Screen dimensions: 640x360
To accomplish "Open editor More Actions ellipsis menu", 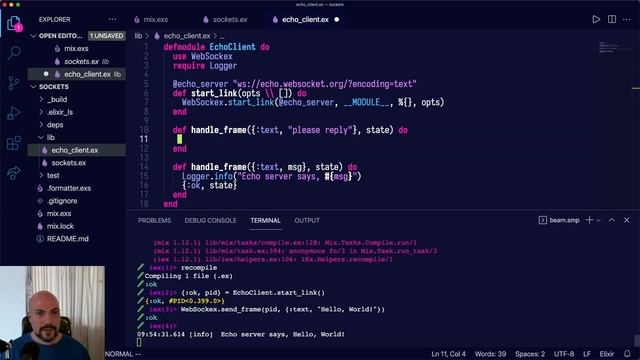I will [627, 19].
